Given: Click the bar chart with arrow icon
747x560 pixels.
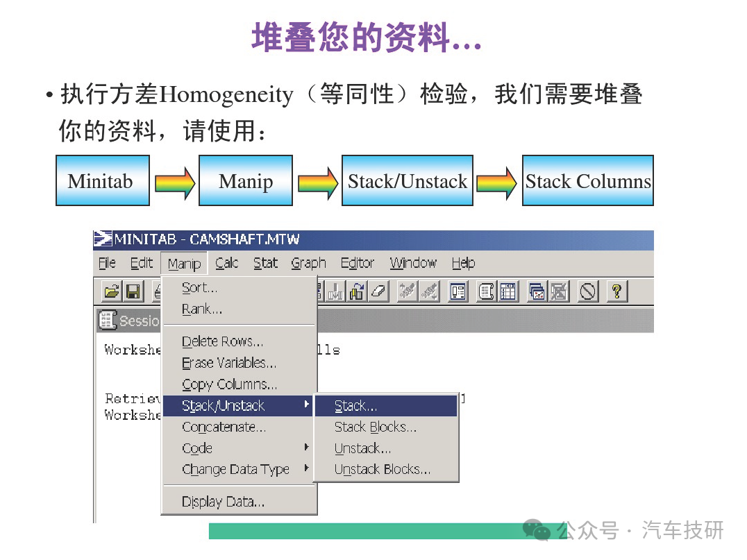Looking at the screenshot, I should pos(357,291).
